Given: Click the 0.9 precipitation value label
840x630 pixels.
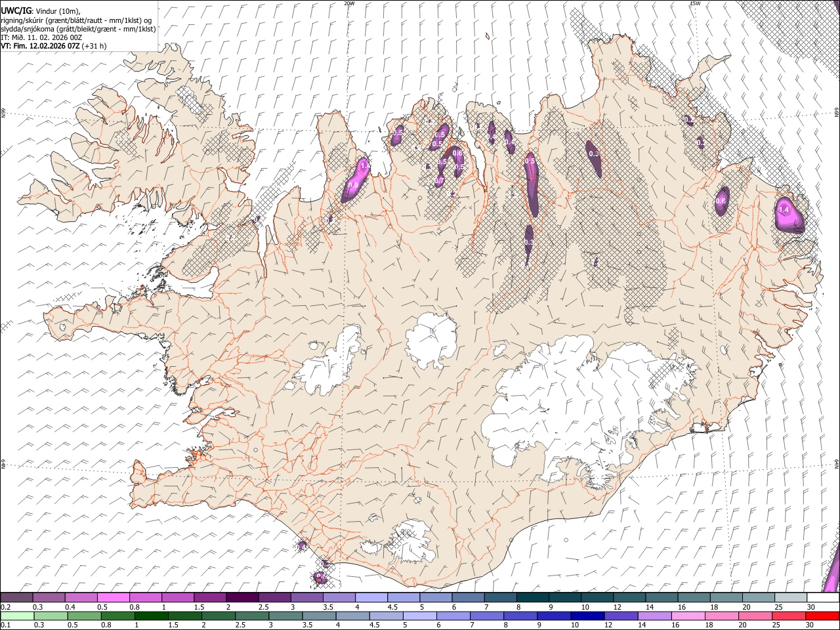Looking at the screenshot, I should click(x=353, y=186).
